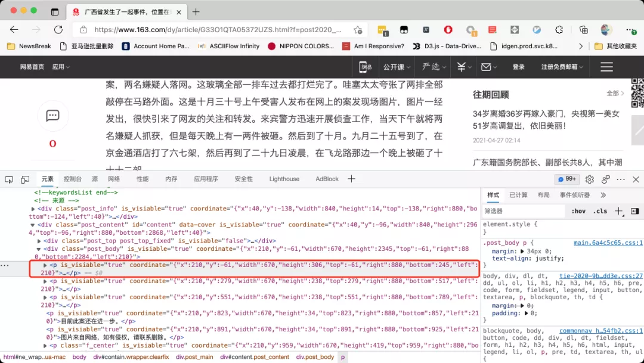Toggle the .cls element classes panel
This screenshot has height=363, width=644.
pos(600,211)
